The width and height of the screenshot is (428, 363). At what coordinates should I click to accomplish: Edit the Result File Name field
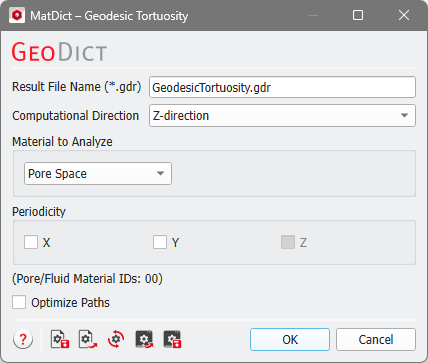pyautogui.click(x=282, y=87)
